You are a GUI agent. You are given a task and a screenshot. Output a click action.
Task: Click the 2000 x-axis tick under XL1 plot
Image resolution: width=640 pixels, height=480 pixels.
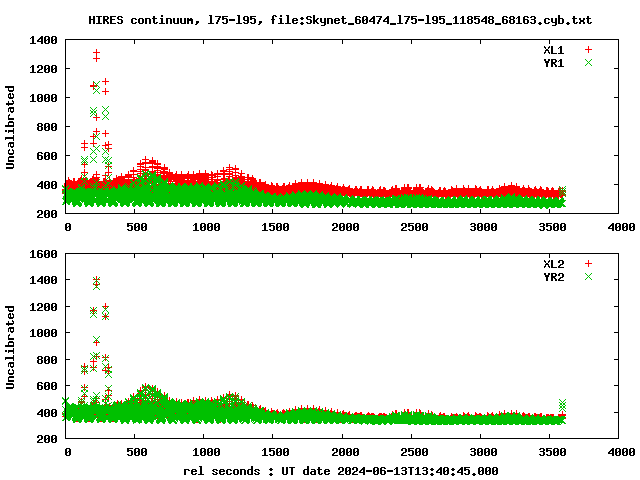click(x=345, y=227)
